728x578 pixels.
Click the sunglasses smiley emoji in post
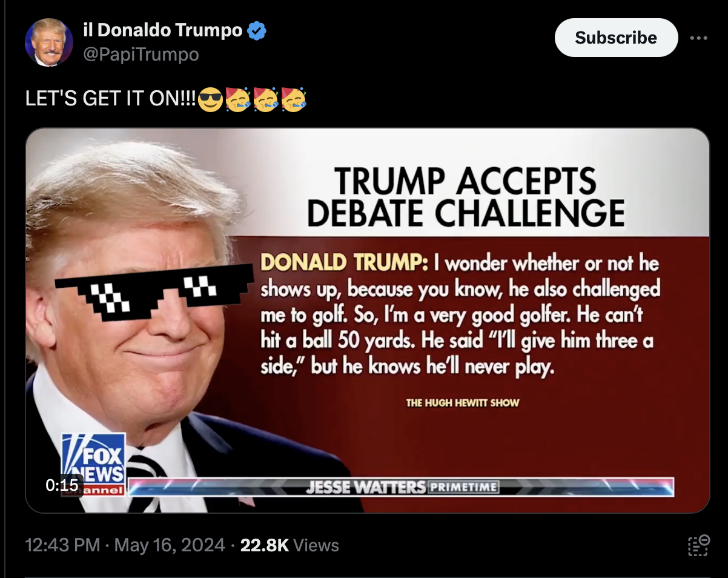210,99
